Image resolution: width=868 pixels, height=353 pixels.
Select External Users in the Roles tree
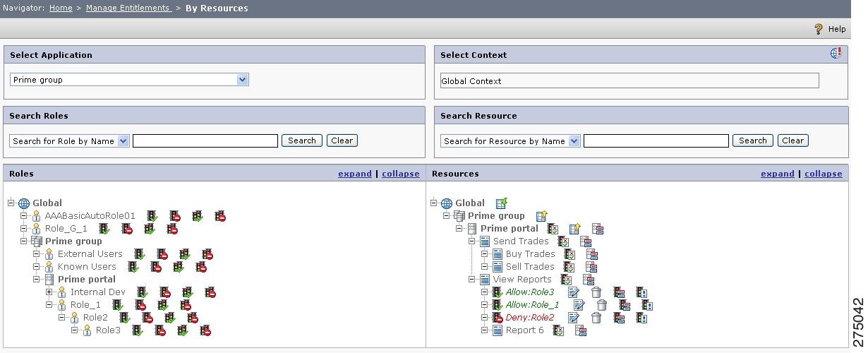click(x=90, y=254)
